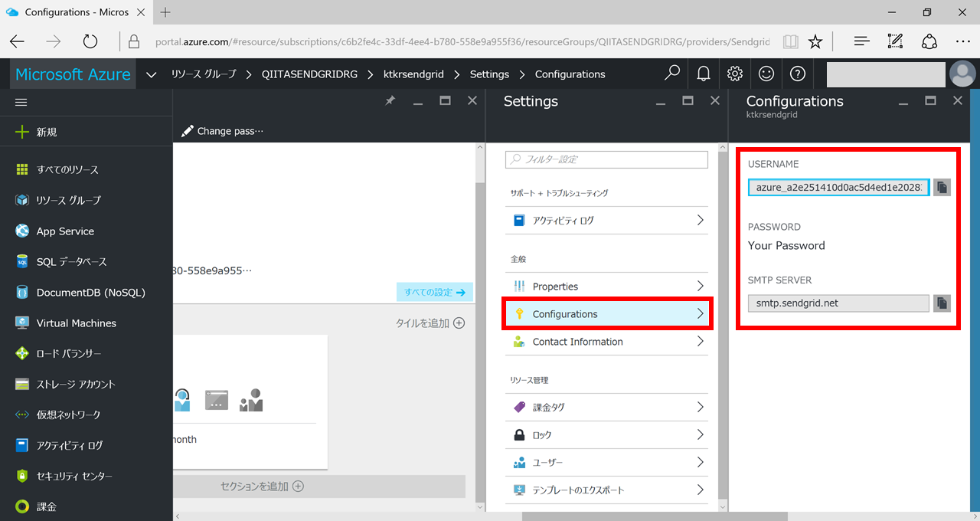Open notifications bell in Azure header
The width and height of the screenshot is (980, 521).
(703, 74)
